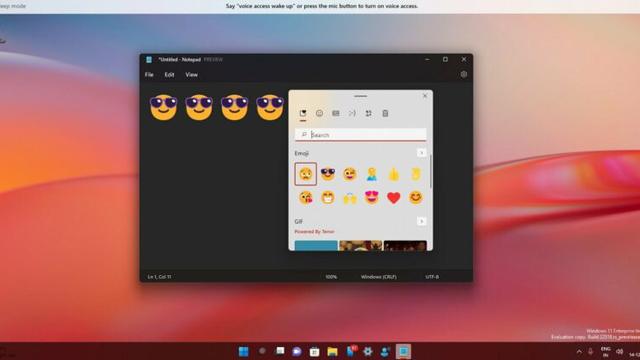Expand the Emoji section arrow

coord(421,153)
